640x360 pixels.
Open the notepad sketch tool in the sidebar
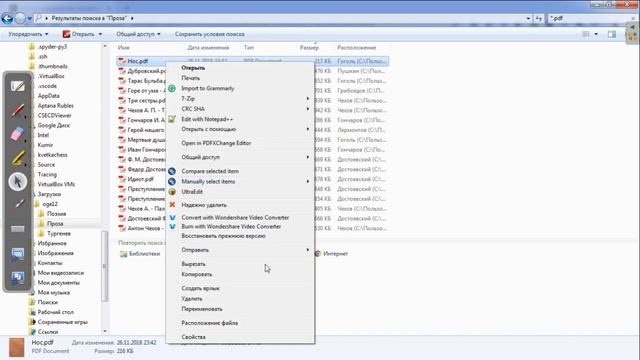click(x=18, y=87)
